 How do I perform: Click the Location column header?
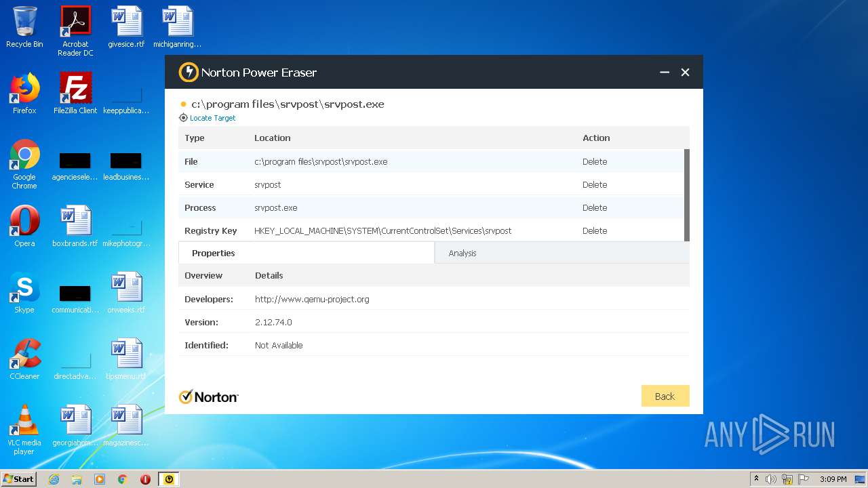273,138
